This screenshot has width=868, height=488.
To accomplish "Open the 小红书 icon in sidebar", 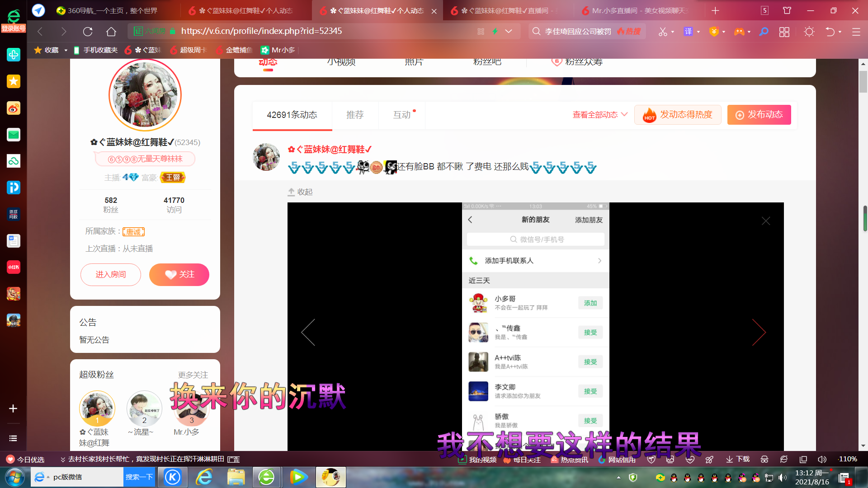I will point(14,267).
